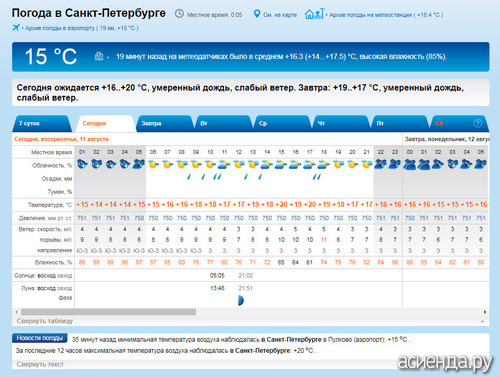Screen dimensions: 500x377
Task: Select the Сегодня tab
Action: point(105,123)
